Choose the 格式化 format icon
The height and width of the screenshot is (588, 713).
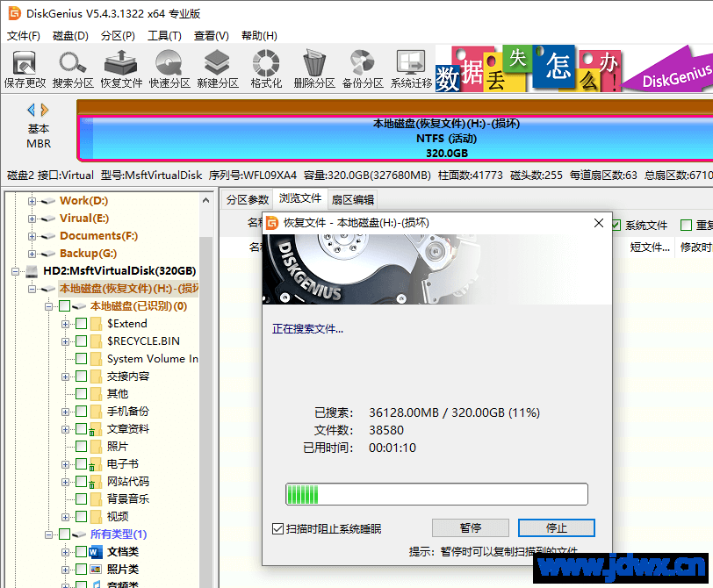pyautogui.click(x=266, y=69)
